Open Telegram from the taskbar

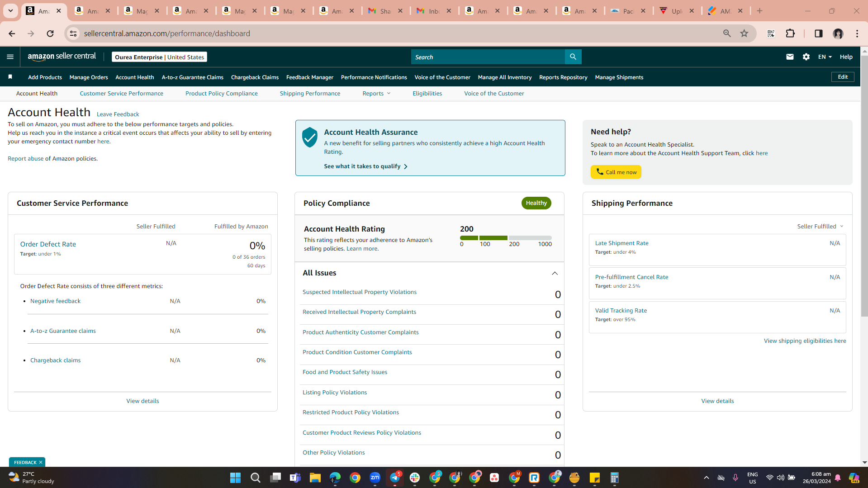pyautogui.click(x=395, y=478)
